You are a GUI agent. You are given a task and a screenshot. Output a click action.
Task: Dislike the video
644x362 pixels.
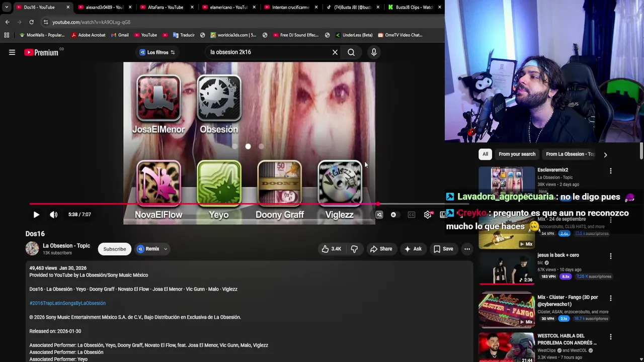pyautogui.click(x=354, y=249)
